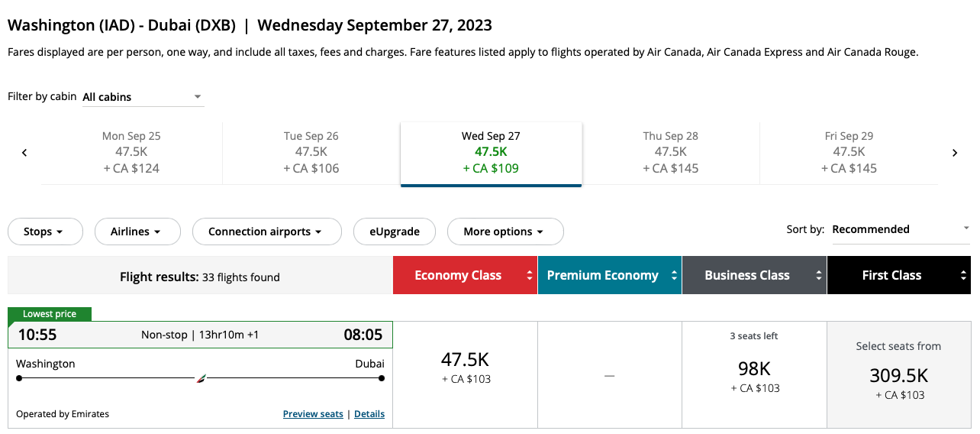The image size is (980, 434).
Task: Change Sort by Recommended dropdown
Action: [901, 229]
